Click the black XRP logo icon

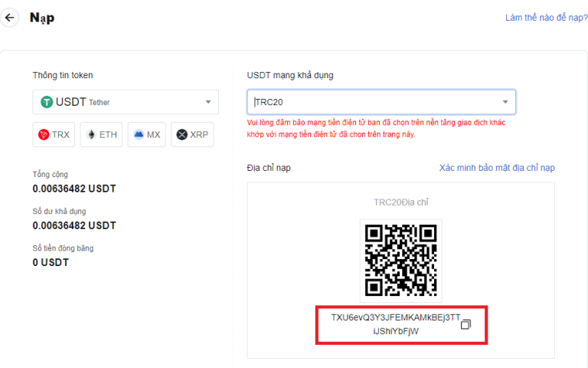[x=182, y=134]
